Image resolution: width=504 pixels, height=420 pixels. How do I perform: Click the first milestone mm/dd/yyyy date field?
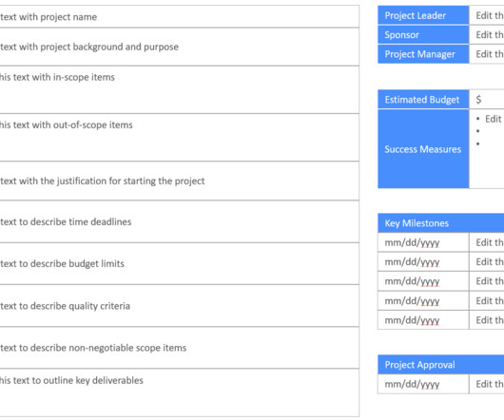click(423, 242)
